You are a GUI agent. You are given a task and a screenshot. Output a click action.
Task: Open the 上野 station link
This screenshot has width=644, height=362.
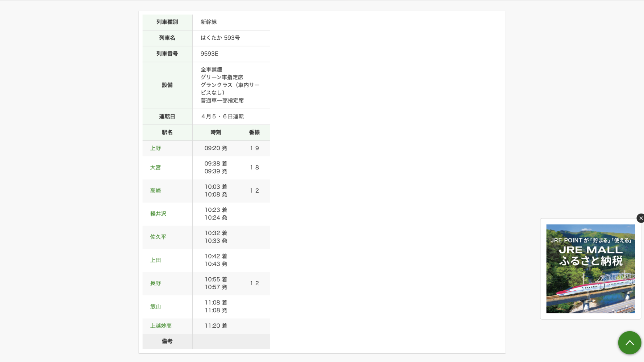[x=155, y=148]
